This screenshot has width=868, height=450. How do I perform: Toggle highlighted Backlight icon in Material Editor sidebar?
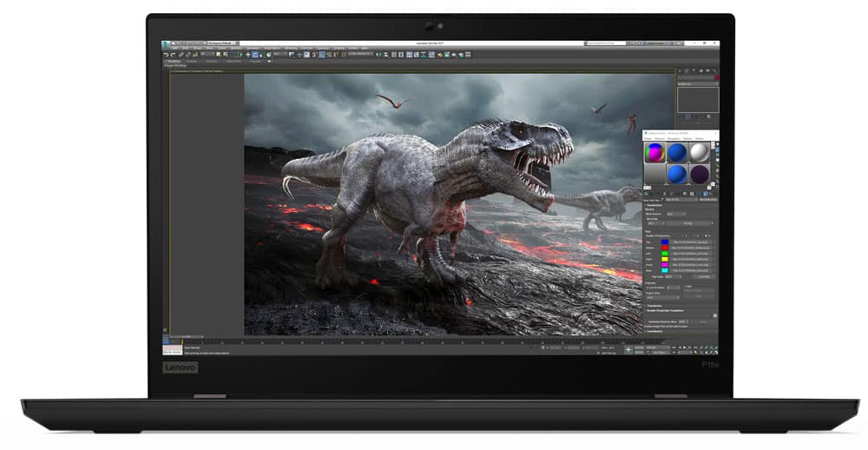coord(717,149)
